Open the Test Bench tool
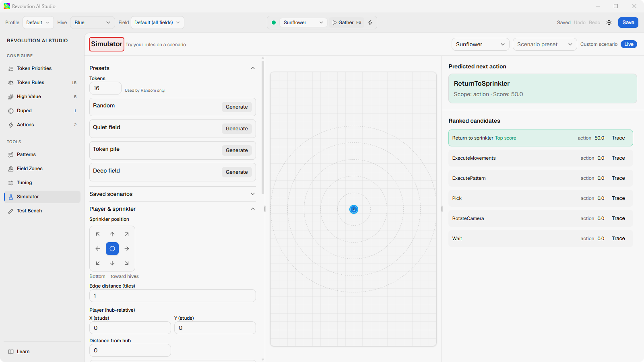 42,211
